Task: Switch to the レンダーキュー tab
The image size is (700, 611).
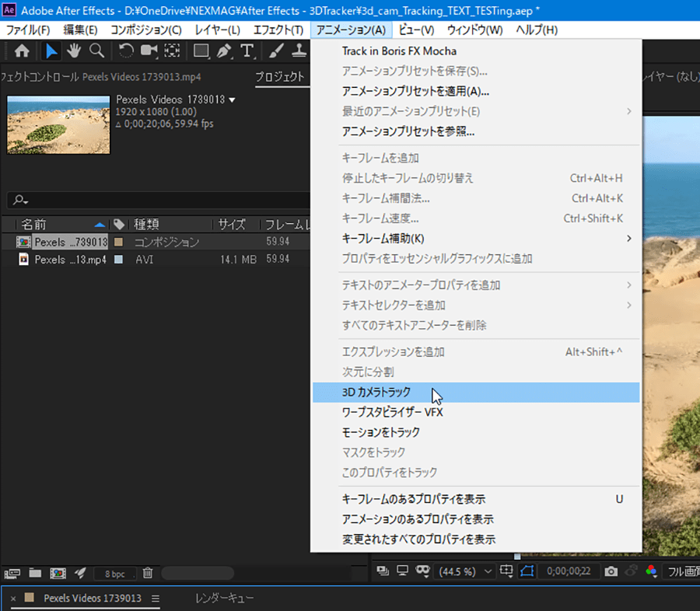Action: (224, 598)
